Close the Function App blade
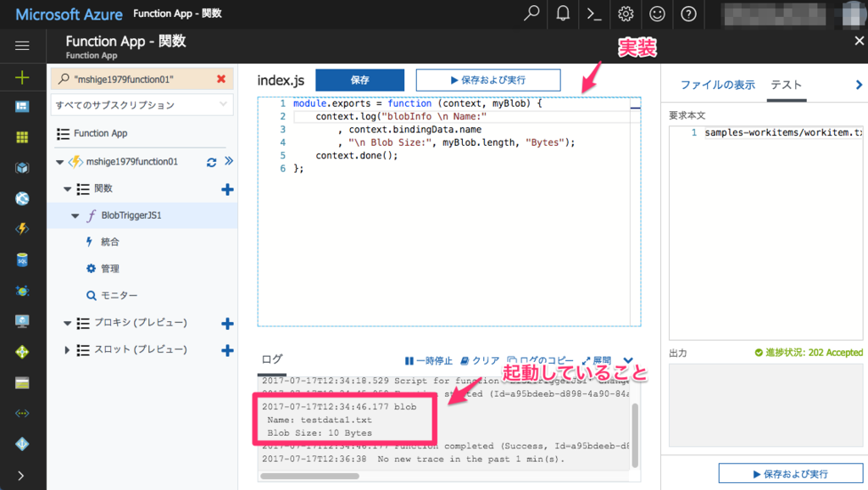 pos(859,41)
